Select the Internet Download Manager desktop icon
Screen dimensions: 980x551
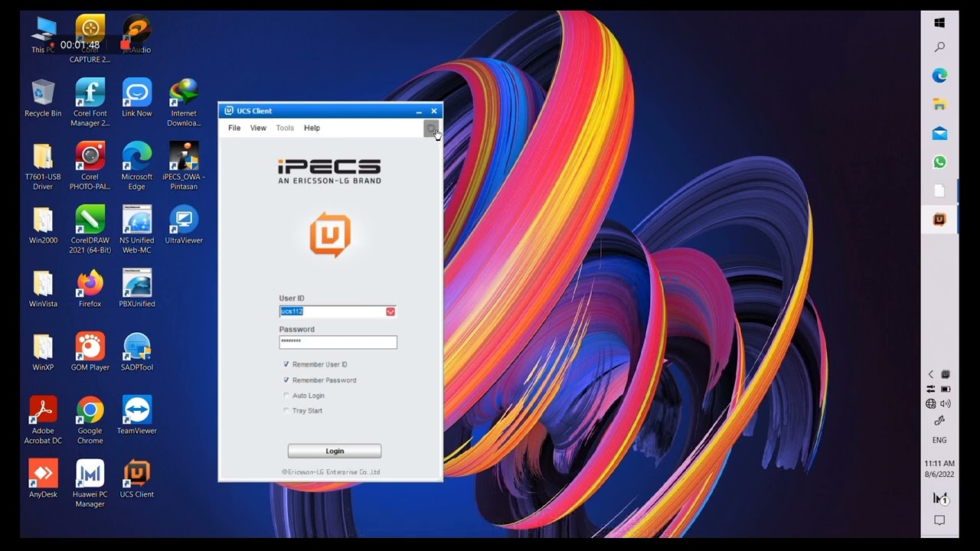(x=184, y=103)
